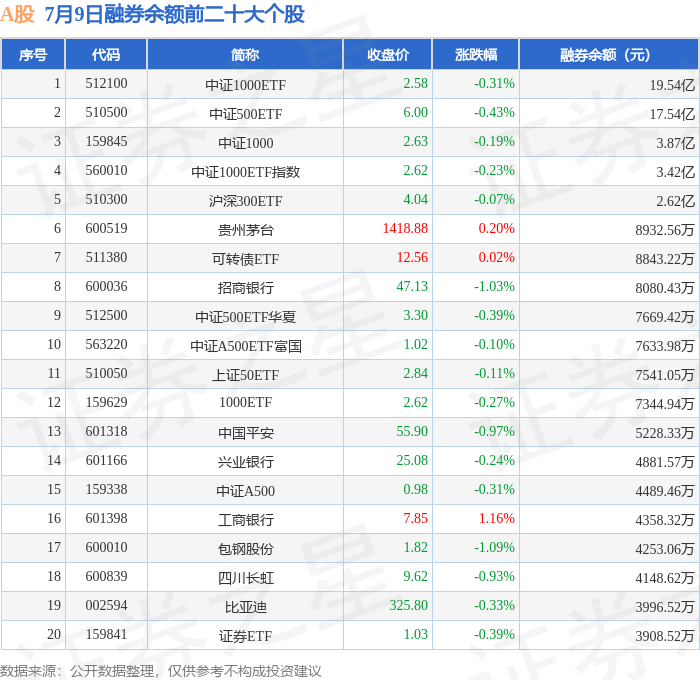Click the 简称 column header
Image resolution: width=700 pixels, height=680 pixels.
tap(245, 55)
